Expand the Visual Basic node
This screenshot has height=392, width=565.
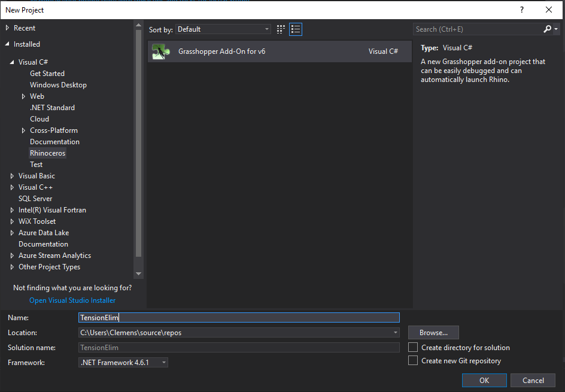coord(13,176)
